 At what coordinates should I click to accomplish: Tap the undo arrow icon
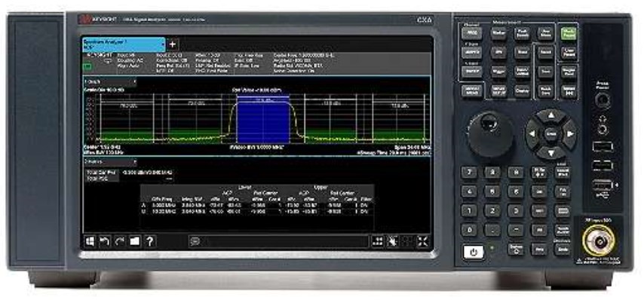pyautogui.click(x=104, y=242)
